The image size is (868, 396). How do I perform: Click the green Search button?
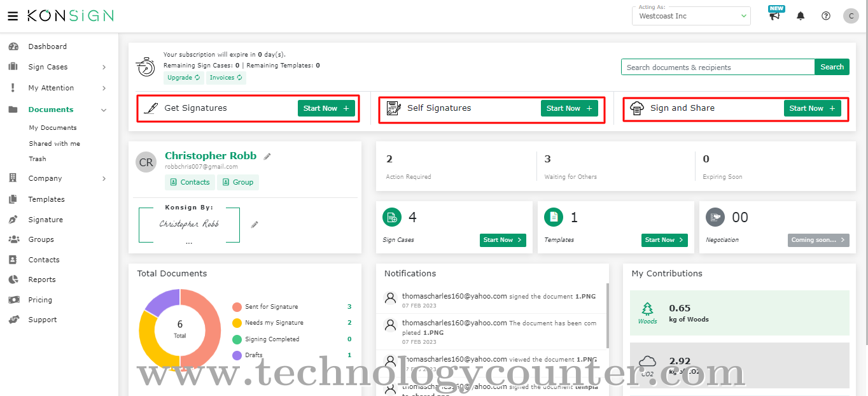[832, 67]
